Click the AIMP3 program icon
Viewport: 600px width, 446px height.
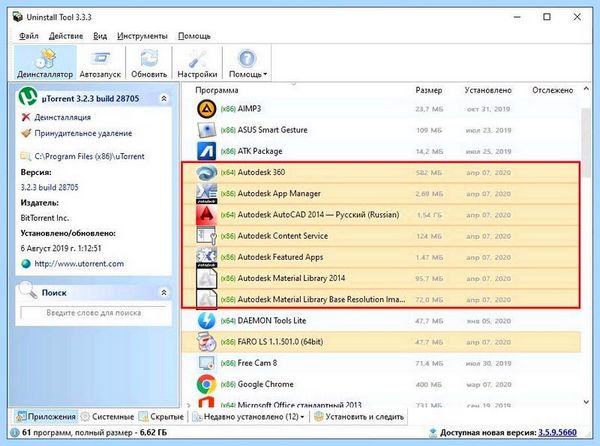point(207,109)
